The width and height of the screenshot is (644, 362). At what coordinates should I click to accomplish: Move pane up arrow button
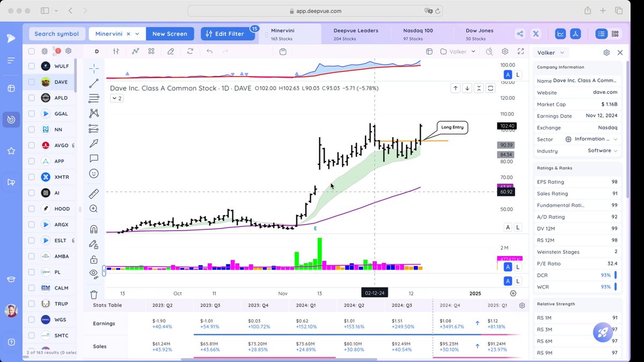tap(455, 88)
